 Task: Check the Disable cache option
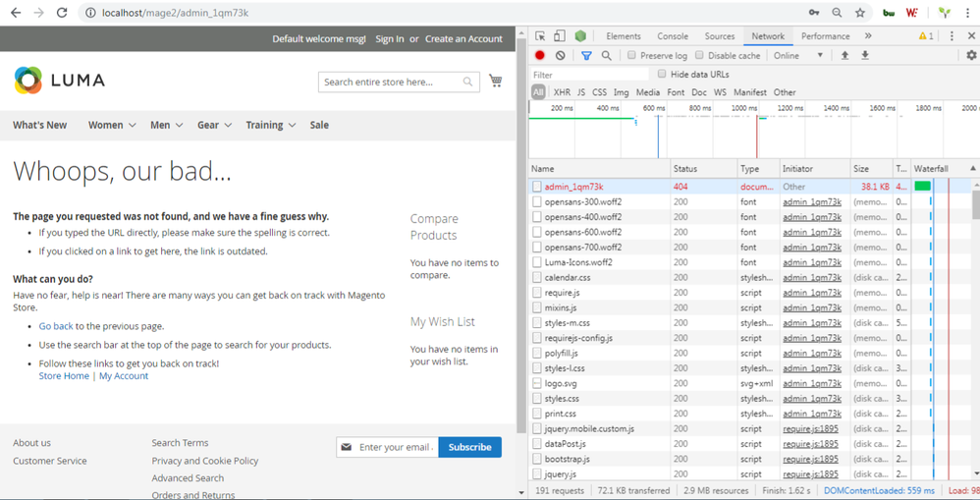pos(699,56)
